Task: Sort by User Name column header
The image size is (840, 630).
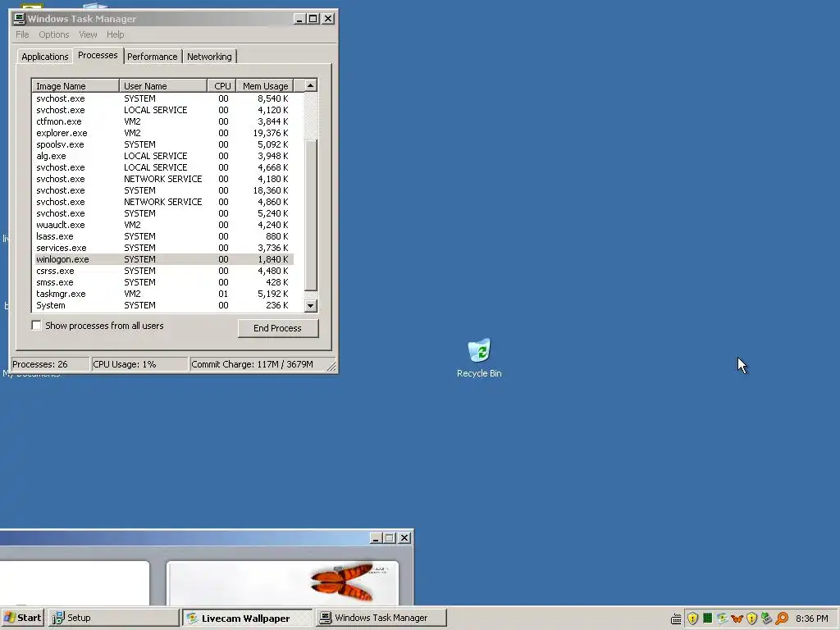Action: click(163, 85)
